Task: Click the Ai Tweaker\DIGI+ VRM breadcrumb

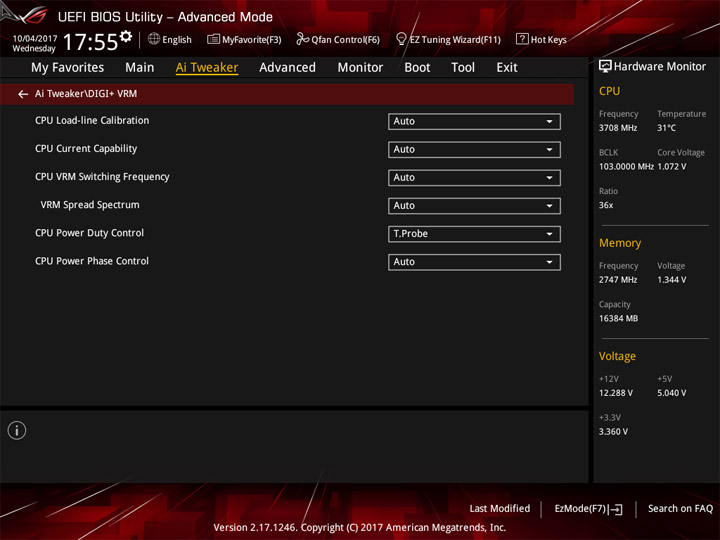Action: 86,94
